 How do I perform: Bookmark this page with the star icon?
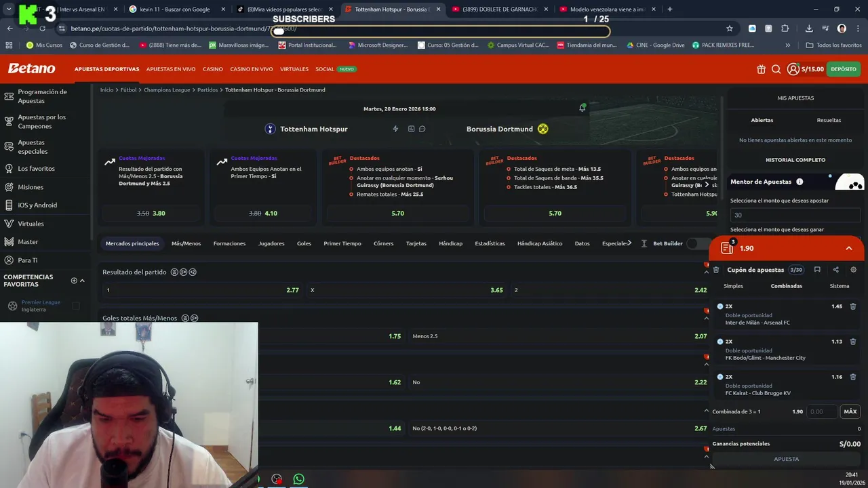coord(730,28)
